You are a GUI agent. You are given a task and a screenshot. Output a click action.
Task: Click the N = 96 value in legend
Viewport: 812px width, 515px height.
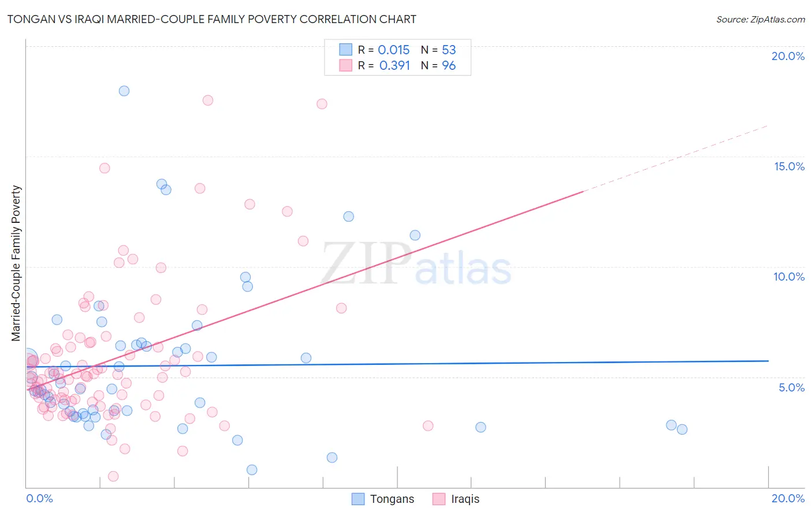point(438,65)
